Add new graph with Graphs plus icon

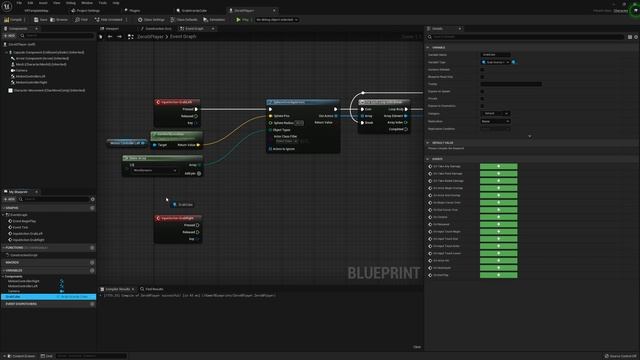click(92, 208)
